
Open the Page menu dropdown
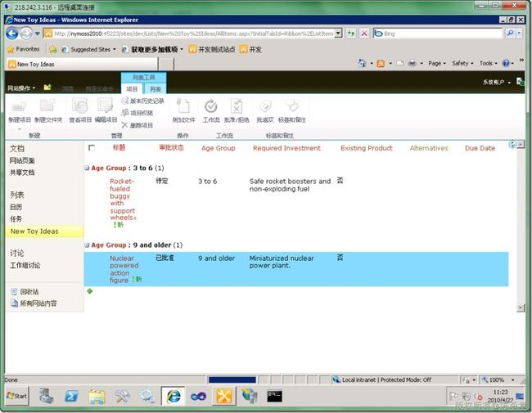coord(437,63)
